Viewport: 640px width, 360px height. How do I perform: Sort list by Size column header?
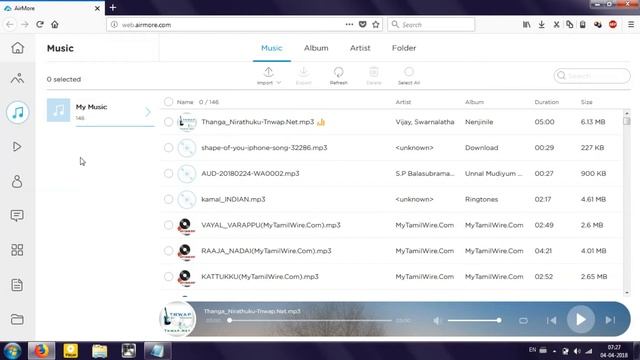[586, 102]
